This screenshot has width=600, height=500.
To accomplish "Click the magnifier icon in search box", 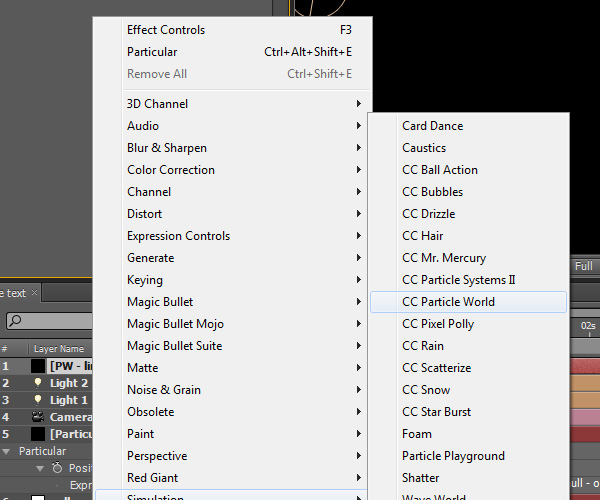I will [15, 321].
